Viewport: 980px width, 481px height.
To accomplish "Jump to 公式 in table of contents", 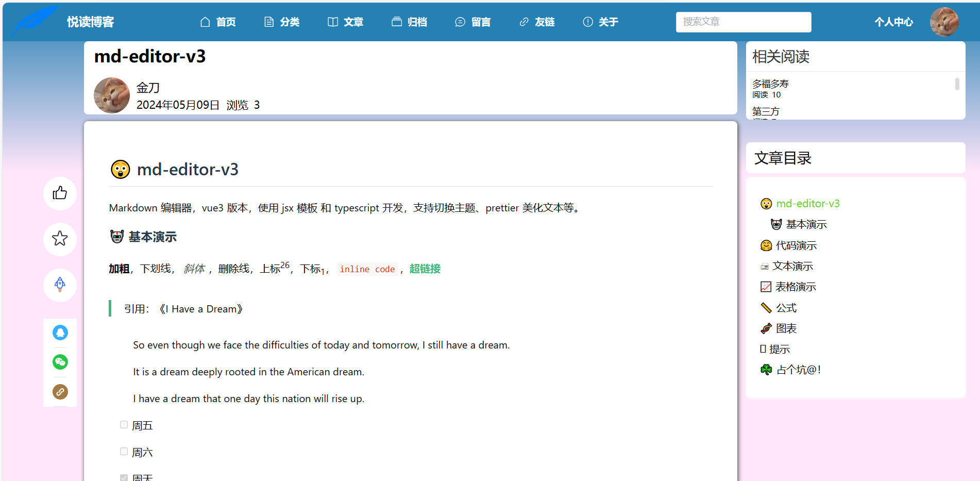I will pos(786,308).
